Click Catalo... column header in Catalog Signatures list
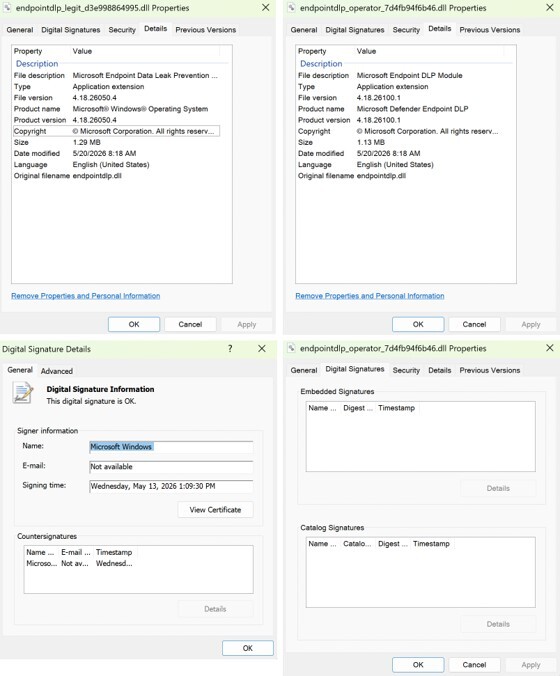Image resolution: width=560 pixels, height=676 pixels. click(357, 544)
